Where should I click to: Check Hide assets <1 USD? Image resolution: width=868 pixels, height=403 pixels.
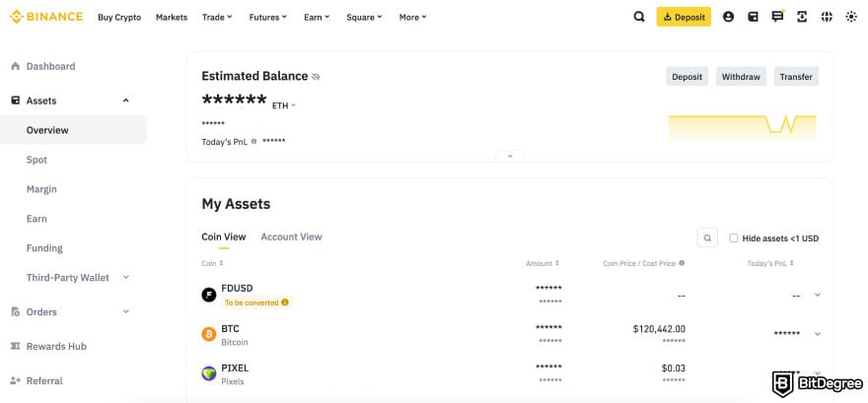point(734,238)
